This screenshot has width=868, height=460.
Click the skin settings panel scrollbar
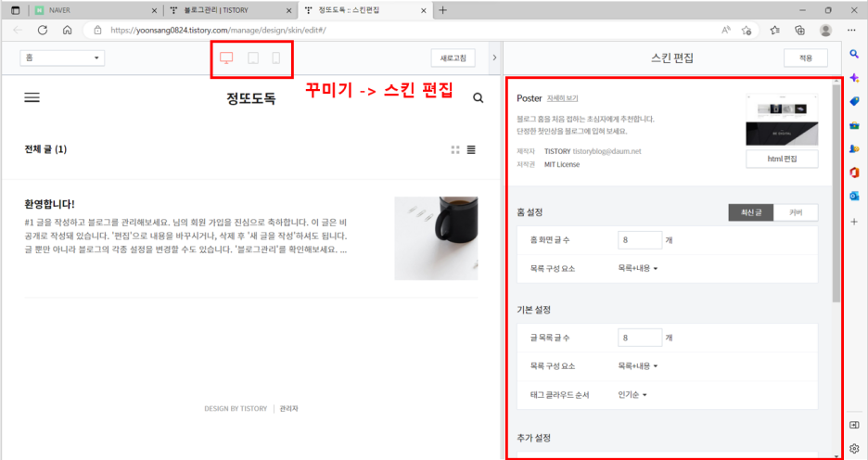pos(836,193)
